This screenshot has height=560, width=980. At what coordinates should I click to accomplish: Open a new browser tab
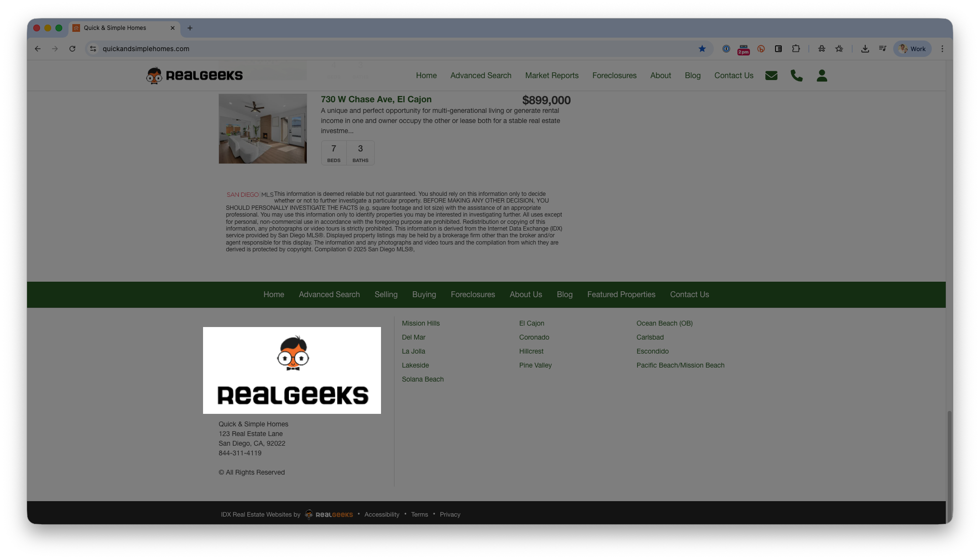click(190, 28)
